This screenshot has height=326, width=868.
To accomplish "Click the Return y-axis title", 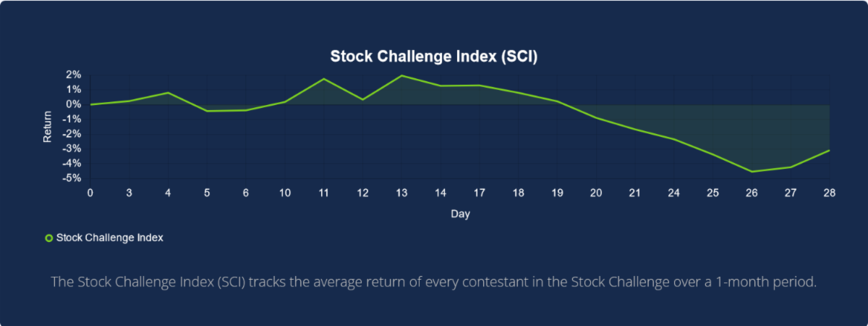I will point(48,126).
